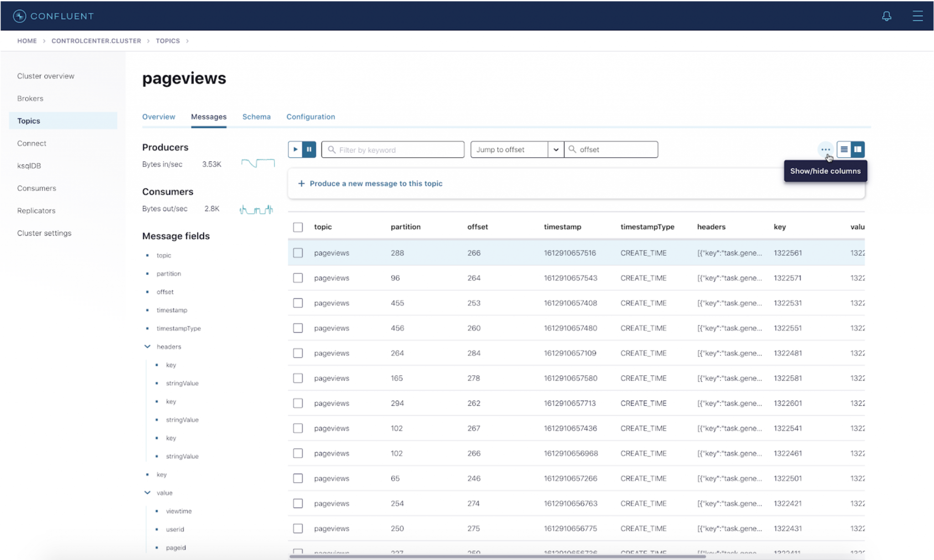Collapse the headers message field

(147, 347)
